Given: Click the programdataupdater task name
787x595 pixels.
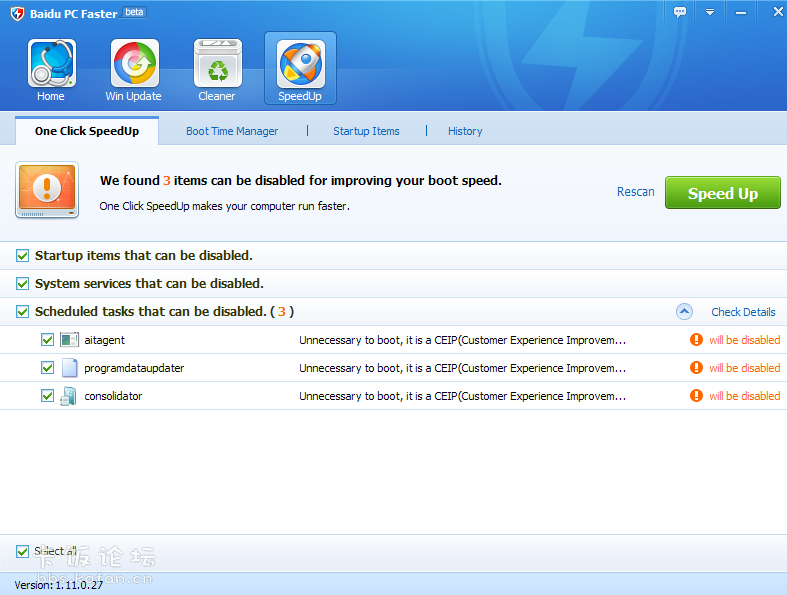Looking at the screenshot, I should click(134, 368).
